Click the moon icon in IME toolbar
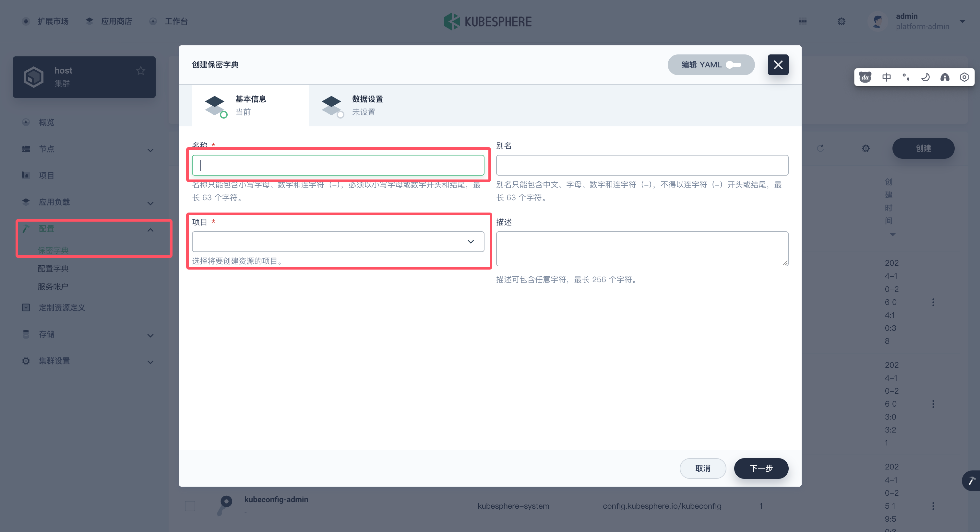Viewport: 980px width, 532px height. [925, 77]
